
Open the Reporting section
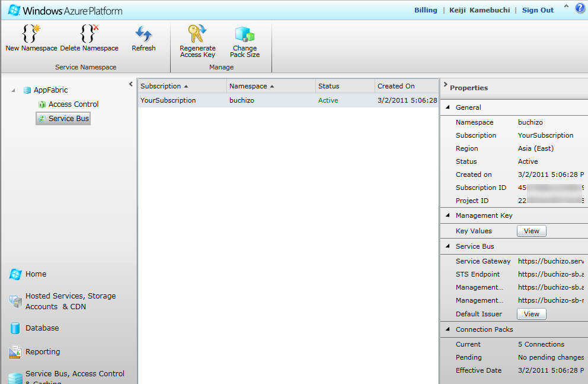tap(42, 352)
